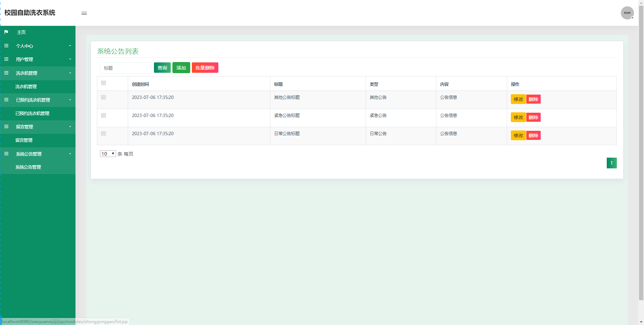Select 个人中心 menu label
Image resolution: width=644 pixels, height=325 pixels.
coord(24,46)
